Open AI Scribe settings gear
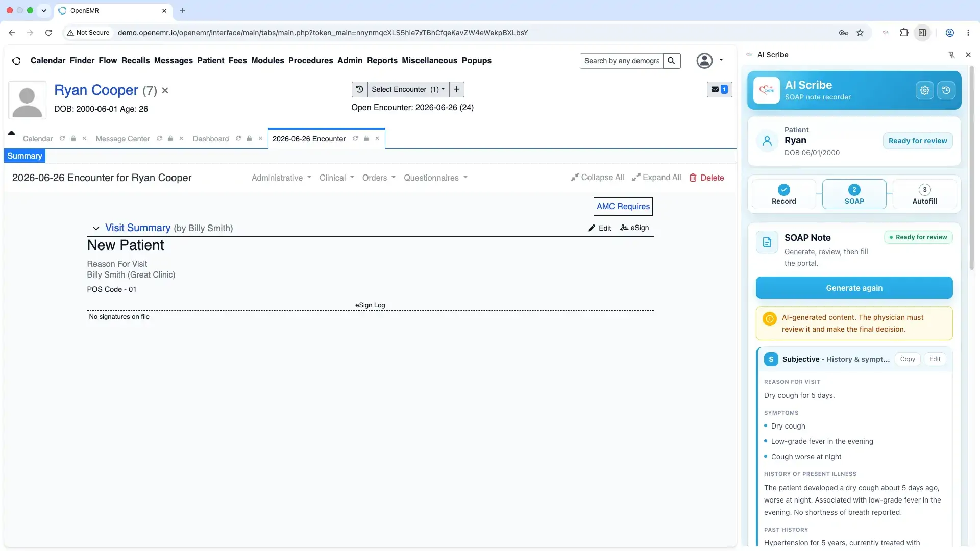Viewport: 980px width, 551px height. click(924, 90)
